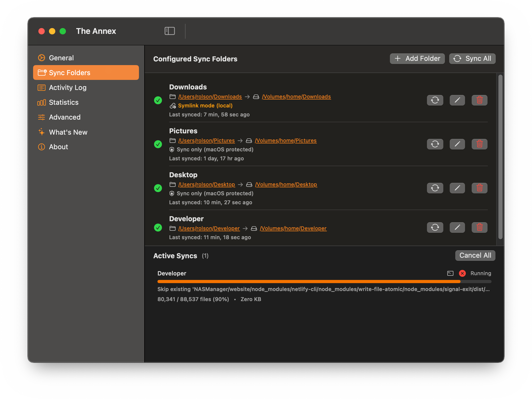Delete the Desktop sync folder
The image size is (532, 399).
click(479, 188)
